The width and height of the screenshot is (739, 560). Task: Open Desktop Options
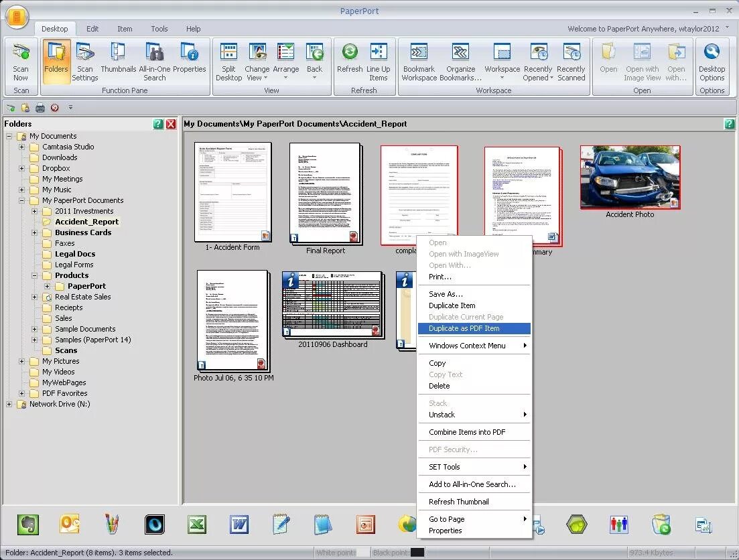[712, 62]
